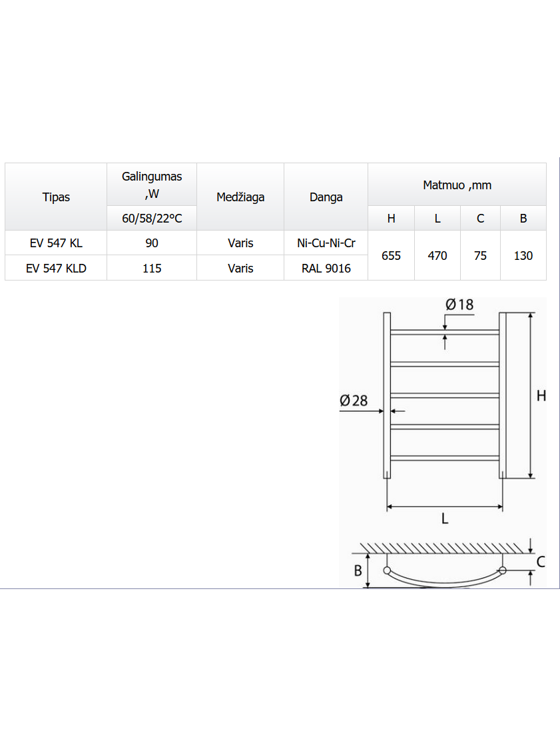Viewport: 560px width, 747px height.
Task: Select the "EV 547 KLD" type cell
Action: 56,269
